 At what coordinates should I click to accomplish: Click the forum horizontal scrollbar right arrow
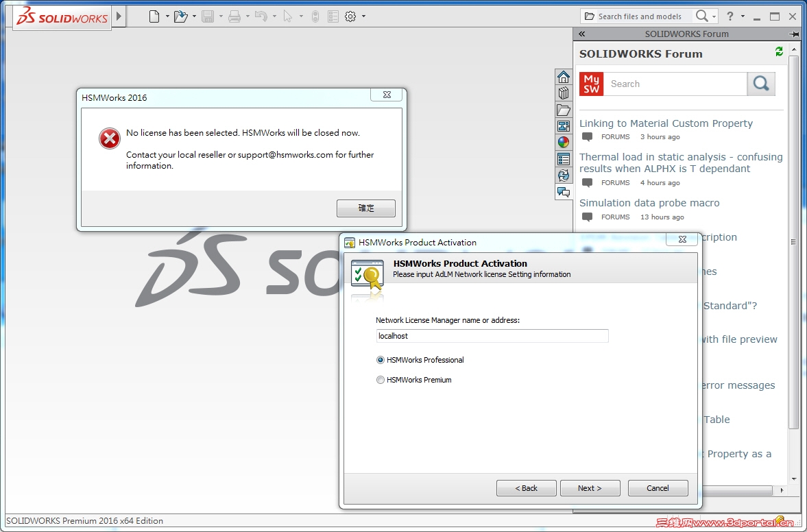782,490
